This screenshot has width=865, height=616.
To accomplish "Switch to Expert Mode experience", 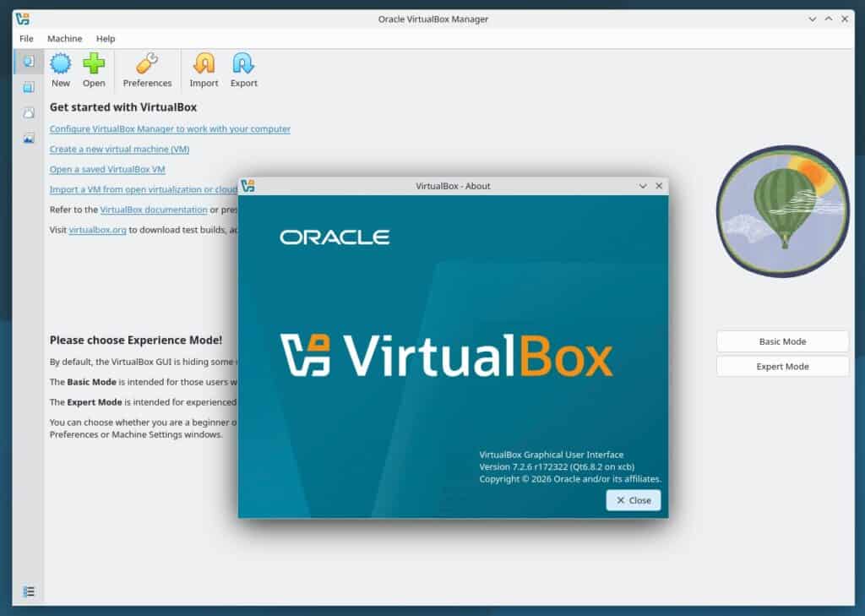I will coord(781,366).
